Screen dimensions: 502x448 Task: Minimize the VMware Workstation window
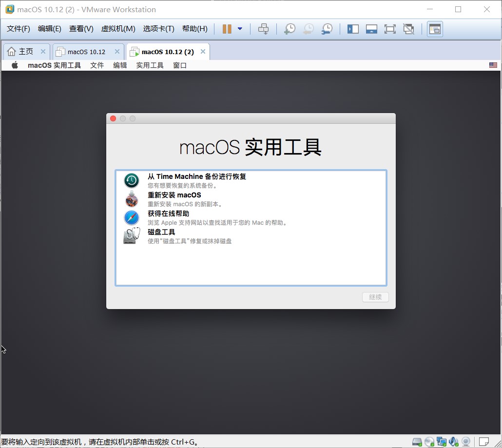click(430, 9)
